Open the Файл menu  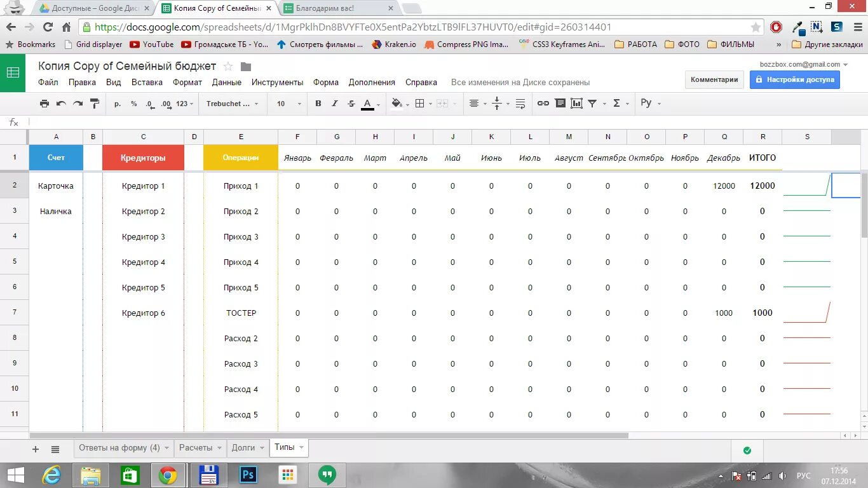pos(48,83)
